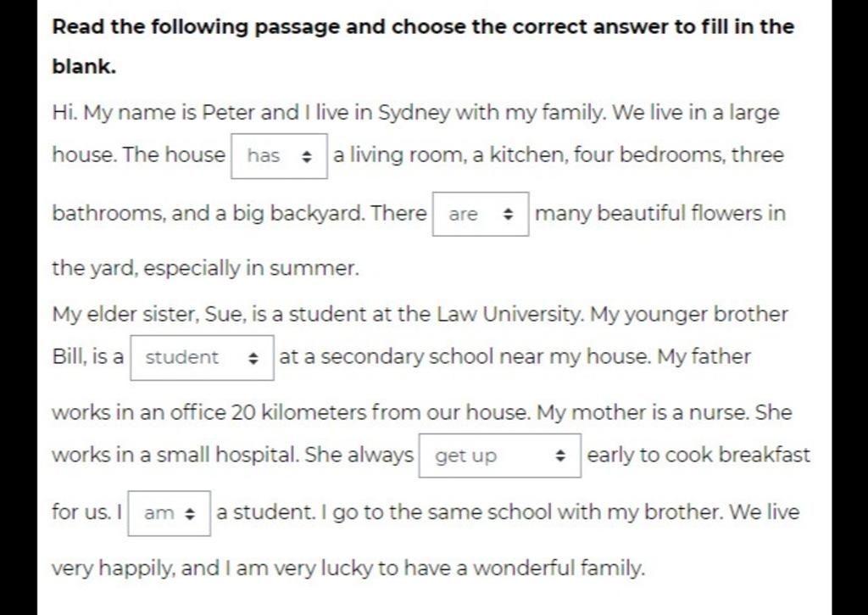
Task: Click the arrow icon in the 'student' selector
Action: pos(253,358)
